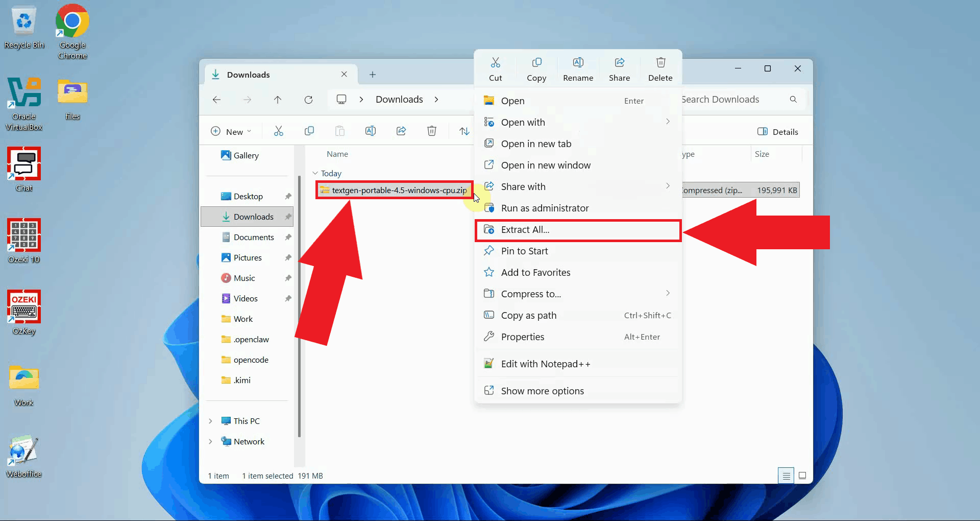The image size is (980, 521).
Task: Switch to details view via status bar icon
Action: (786, 475)
